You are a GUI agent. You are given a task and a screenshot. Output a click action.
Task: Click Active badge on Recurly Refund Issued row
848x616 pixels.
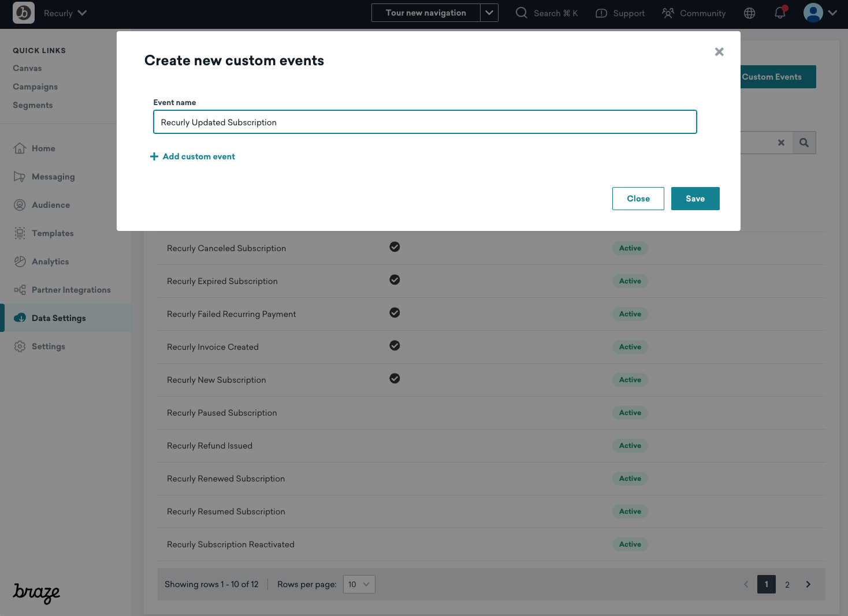pyautogui.click(x=630, y=446)
